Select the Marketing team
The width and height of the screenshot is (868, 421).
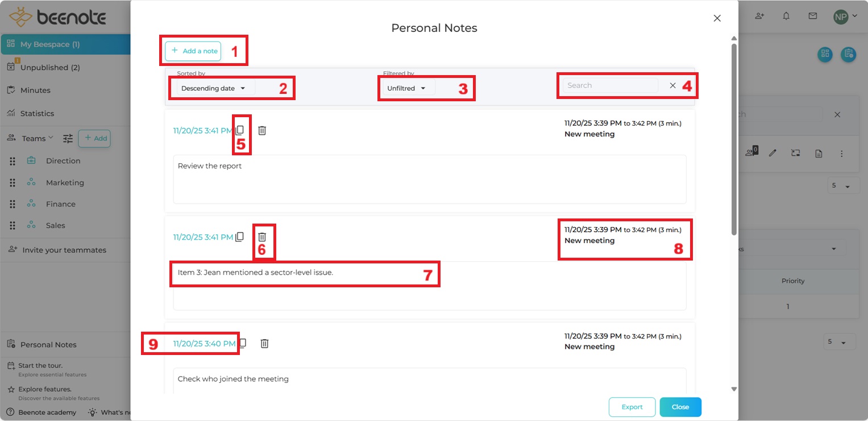65,183
